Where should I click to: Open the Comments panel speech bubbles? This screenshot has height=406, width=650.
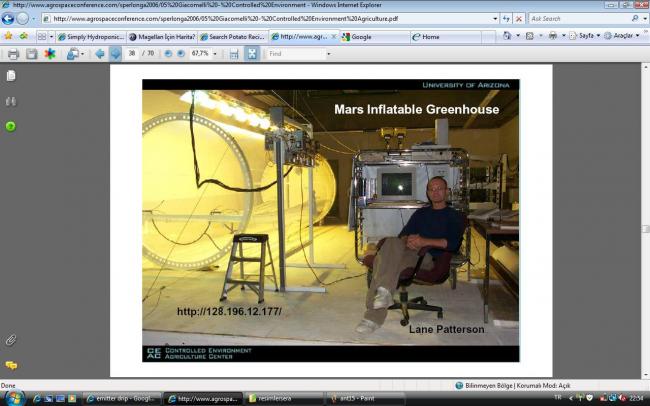click(11, 365)
